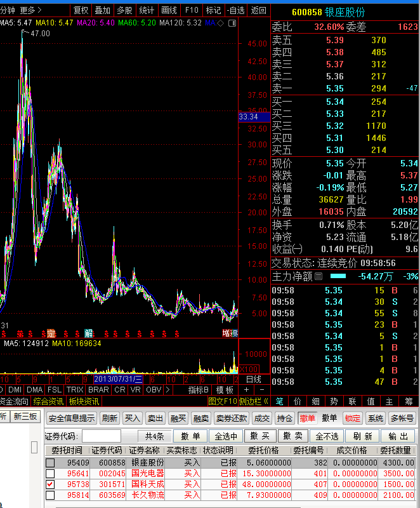Open the 价 price distribution view

[x=298, y=402]
